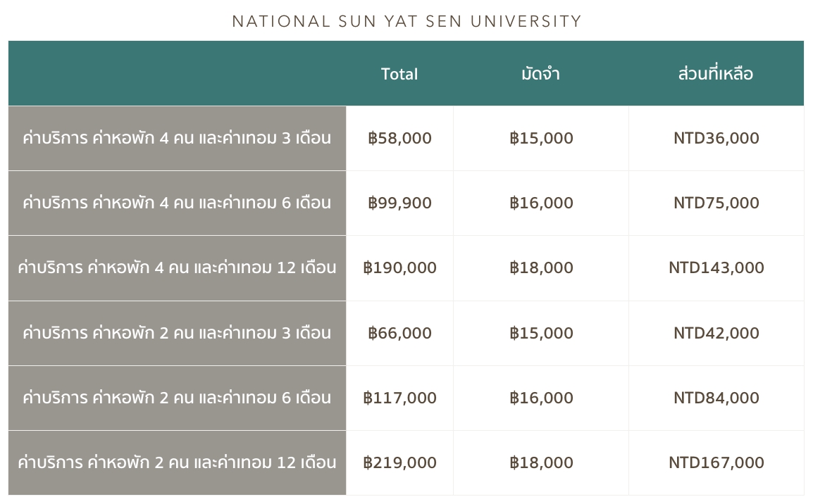This screenshot has height=504, width=813.
Task: Select the Total column header
Action: pyautogui.click(x=399, y=73)
